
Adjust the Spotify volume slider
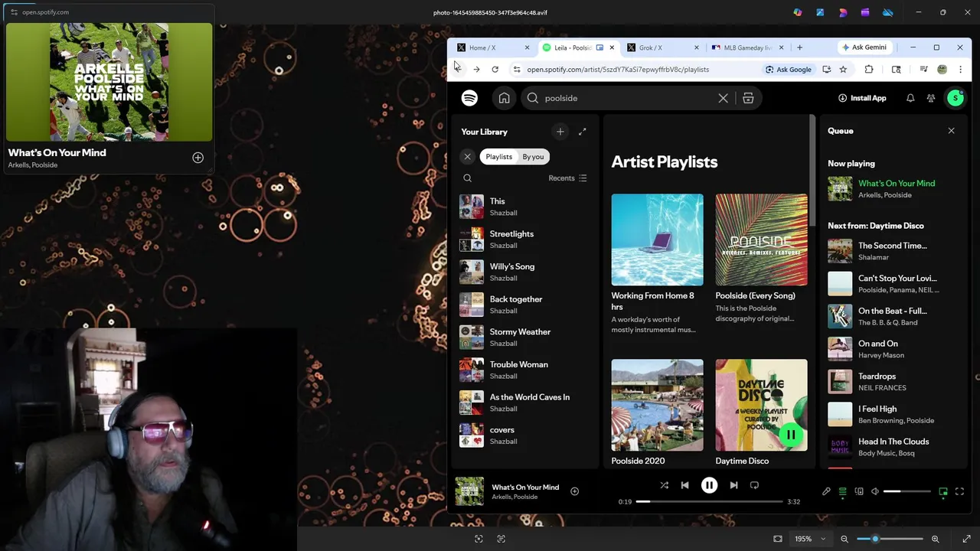pos(907,491)
